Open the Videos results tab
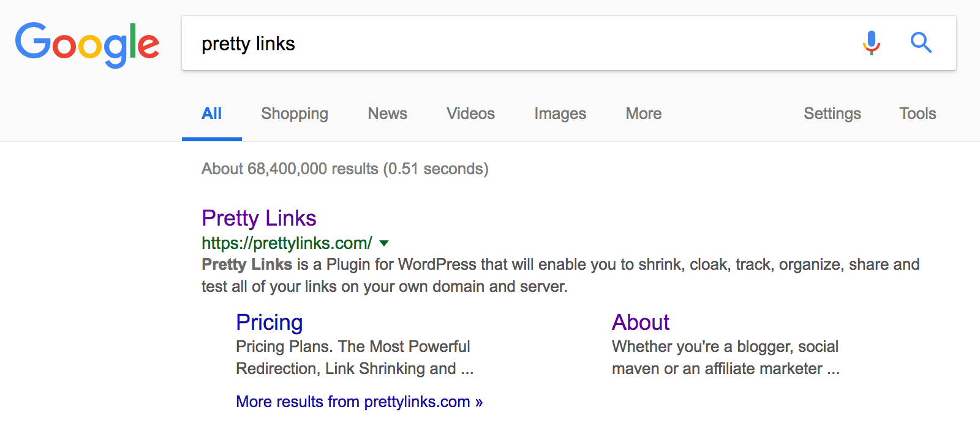This screenshot has height=439, width=980. tap(470, 113)
